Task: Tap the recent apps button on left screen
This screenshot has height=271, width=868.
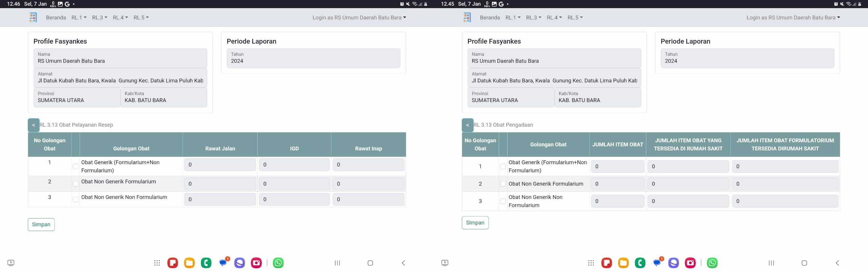Action: pos(337,263)
